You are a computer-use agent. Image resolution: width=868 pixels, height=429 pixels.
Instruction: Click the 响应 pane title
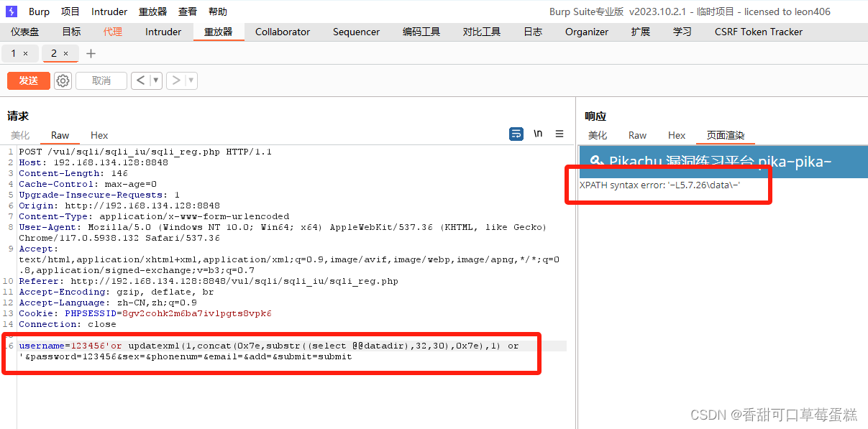click(595, 116)
